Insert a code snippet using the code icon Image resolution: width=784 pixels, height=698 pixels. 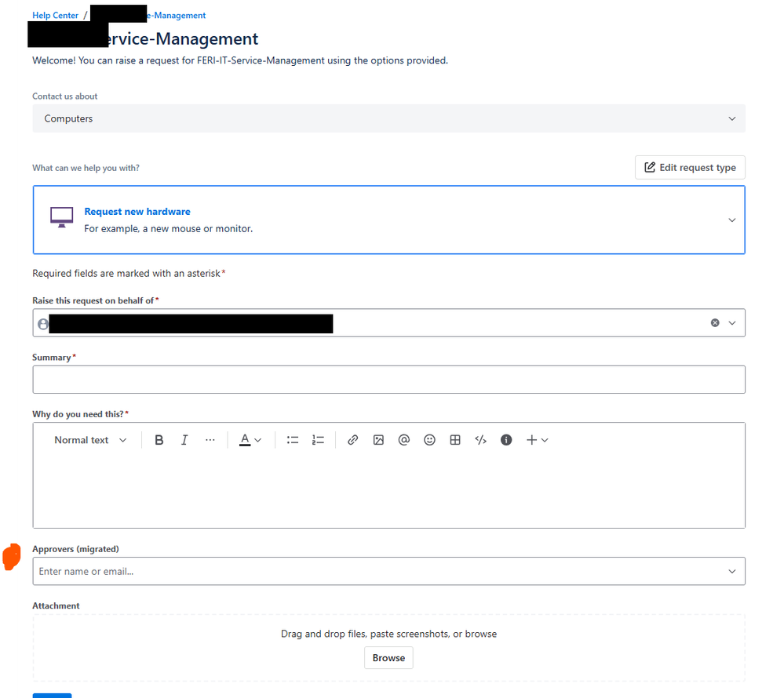tap(480, 440)
